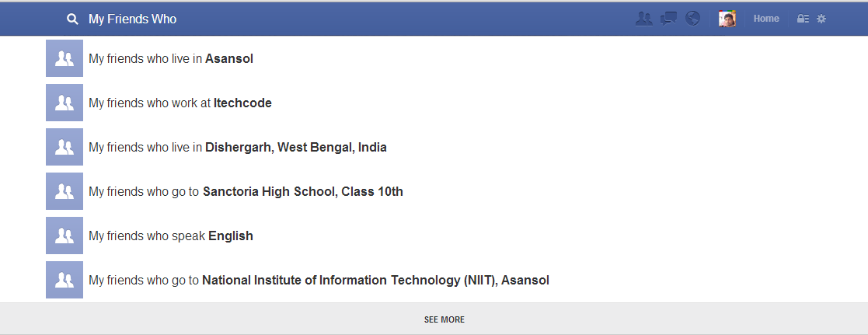Open the messages icon
868x335 pixels.
point(669,19)
